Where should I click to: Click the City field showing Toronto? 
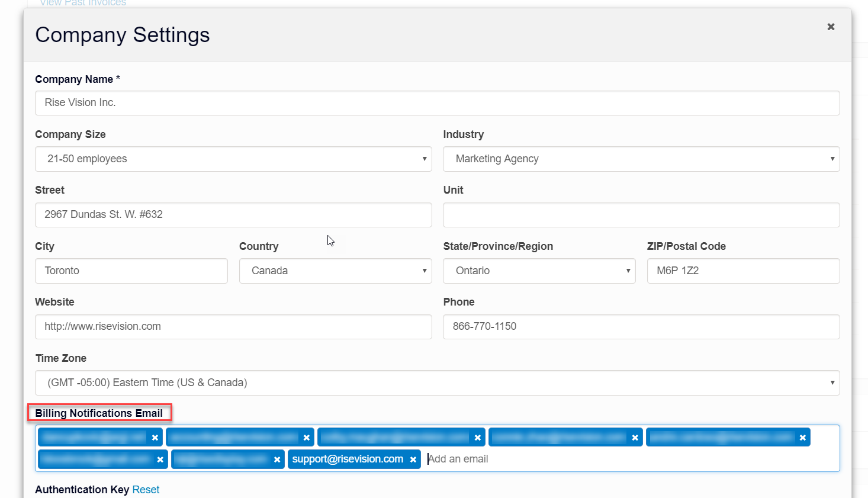131,271
